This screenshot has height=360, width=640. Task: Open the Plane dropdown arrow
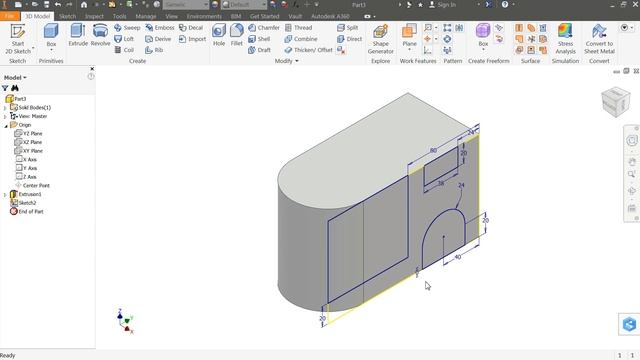click(x=409, y=50)
